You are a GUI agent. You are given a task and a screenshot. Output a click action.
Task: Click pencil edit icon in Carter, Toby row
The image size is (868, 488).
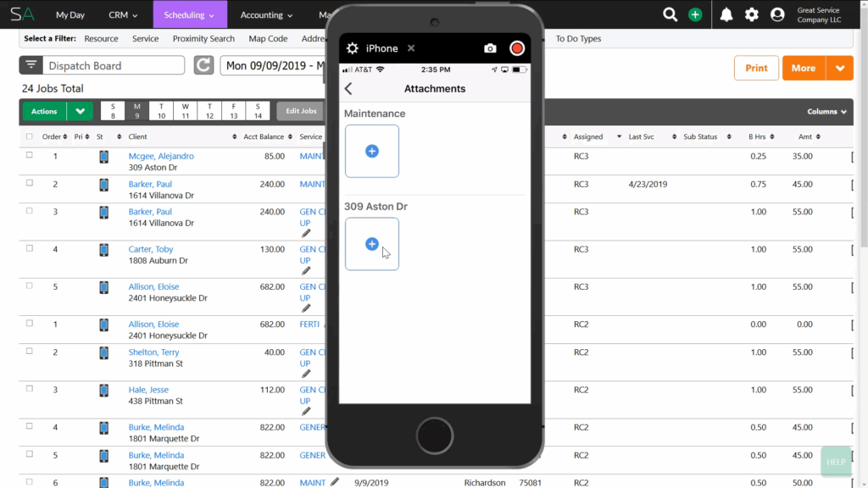tap(306, 270)
